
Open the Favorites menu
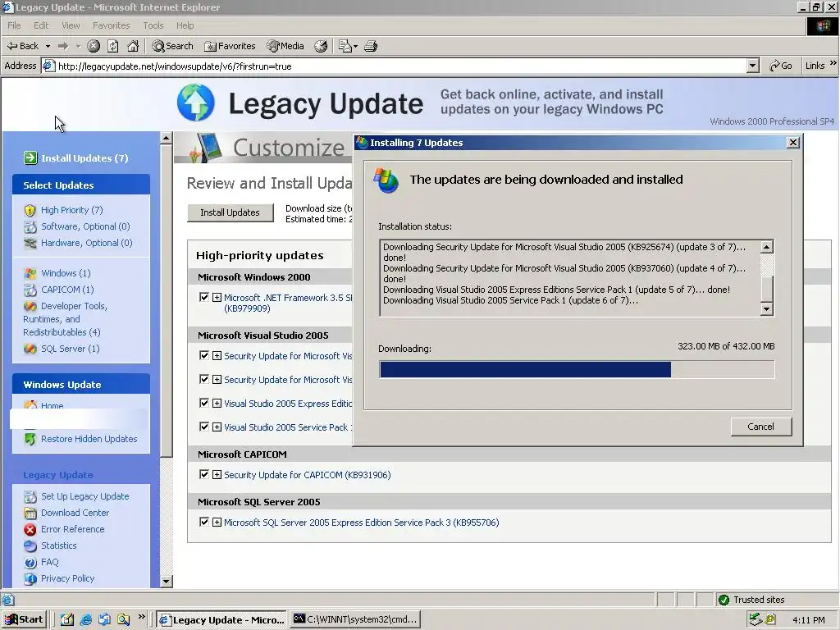[x=111, y=25]
